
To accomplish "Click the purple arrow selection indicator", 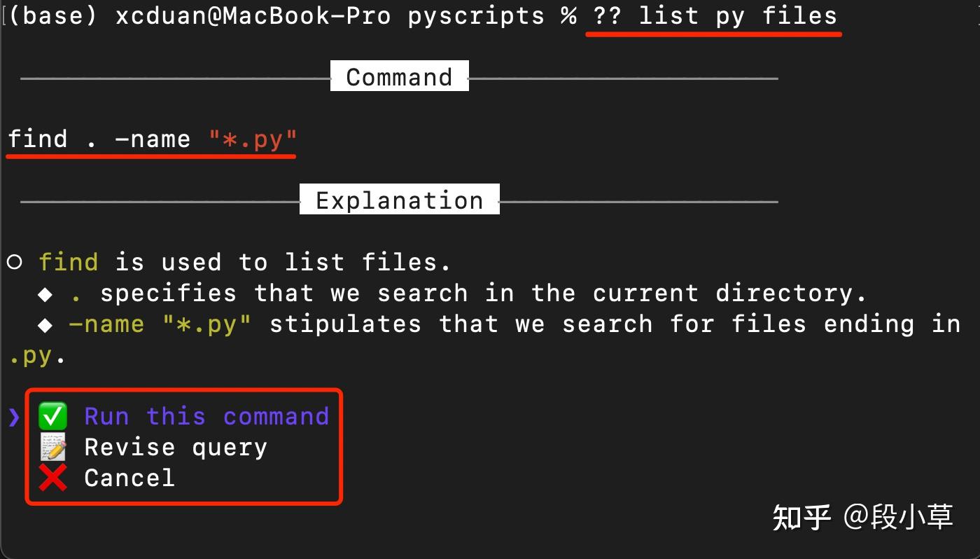I will point(13,415).
